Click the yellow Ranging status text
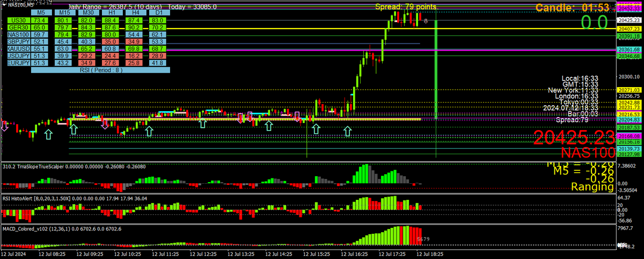644x259 pixels. coord(592,187)
